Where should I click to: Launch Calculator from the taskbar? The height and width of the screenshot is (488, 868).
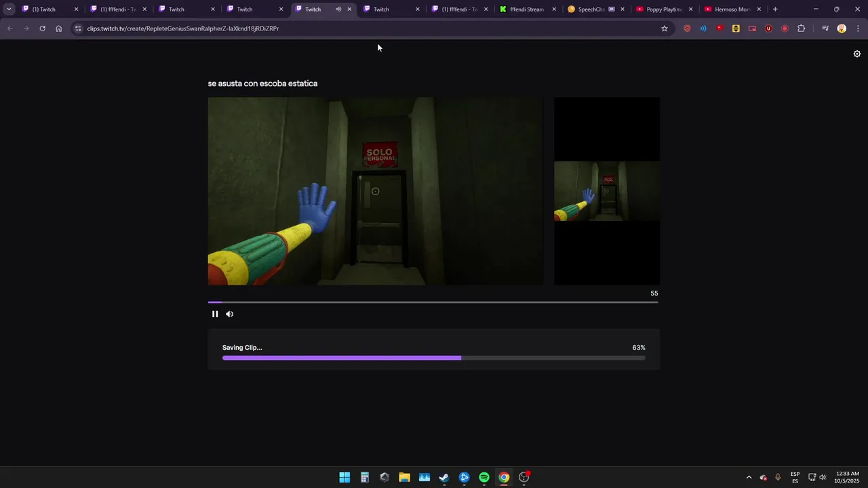click(x=365, y=477)
